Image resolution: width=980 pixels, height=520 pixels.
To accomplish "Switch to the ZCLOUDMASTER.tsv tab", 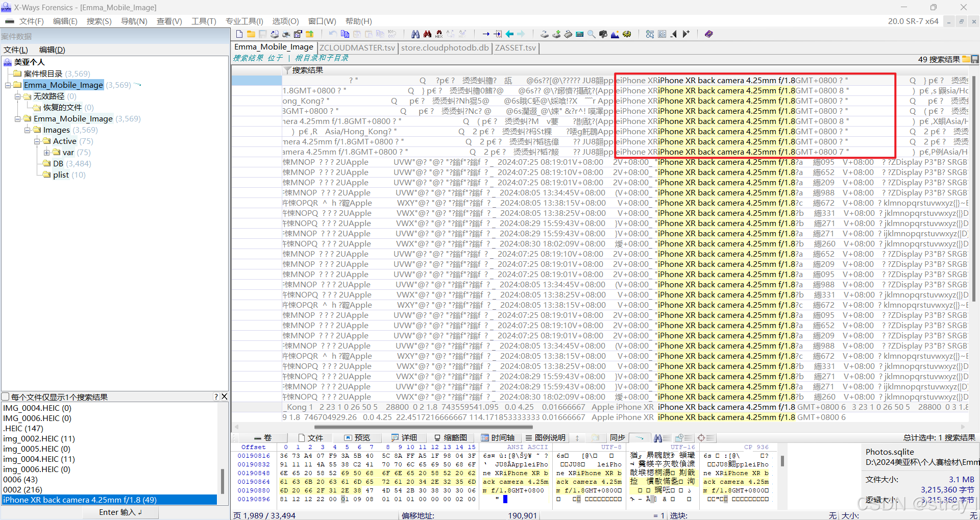I will pyautogui.click(x=357, y=48).
